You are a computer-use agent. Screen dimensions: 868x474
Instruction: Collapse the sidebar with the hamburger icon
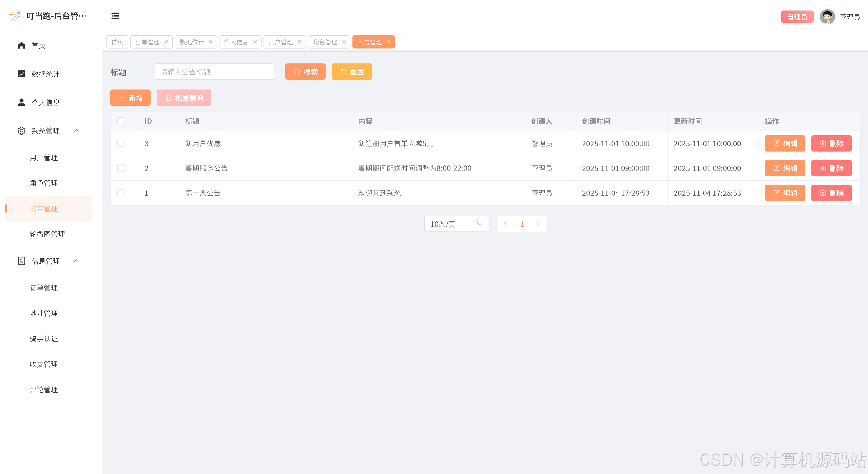tap(115, 16)
